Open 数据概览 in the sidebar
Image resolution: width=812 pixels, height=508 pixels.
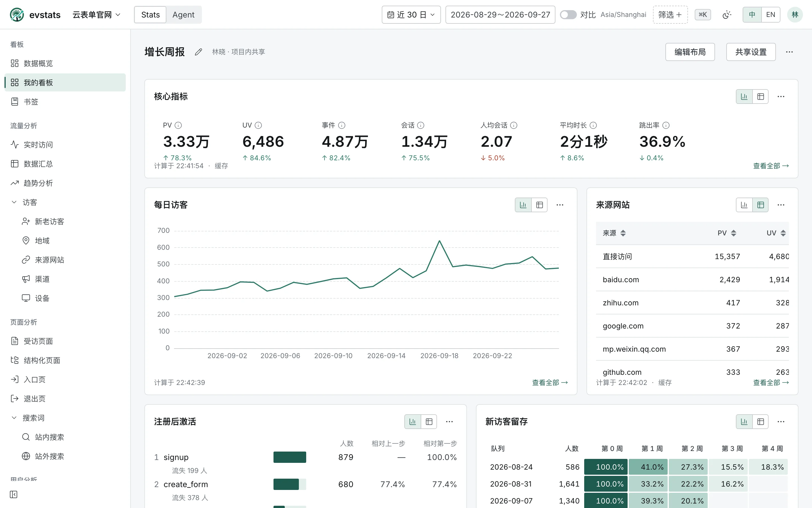click(65, 63)
